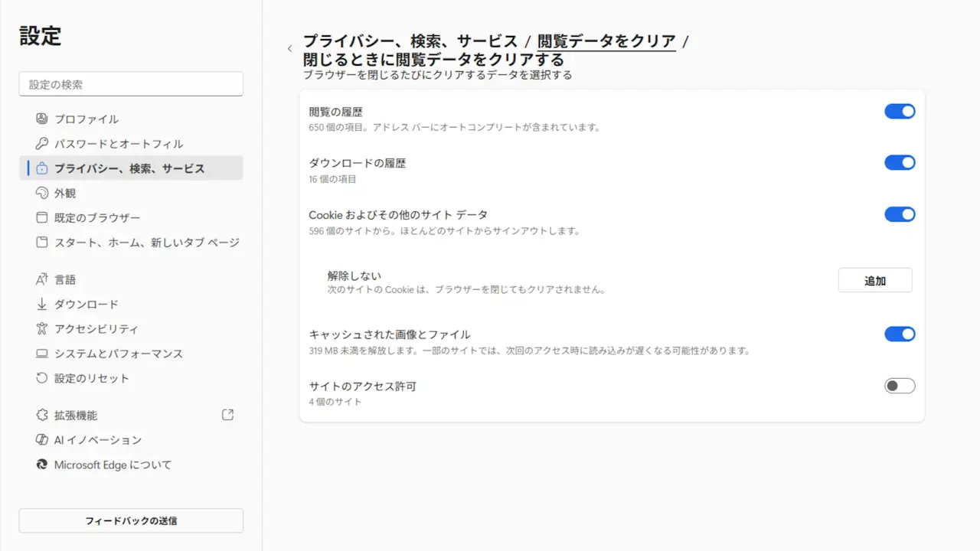The height and width of the screenshot is (551, 980).
Task: Open System and Performance (システムとパフォーマンス) settings
Action: (118, 354)
